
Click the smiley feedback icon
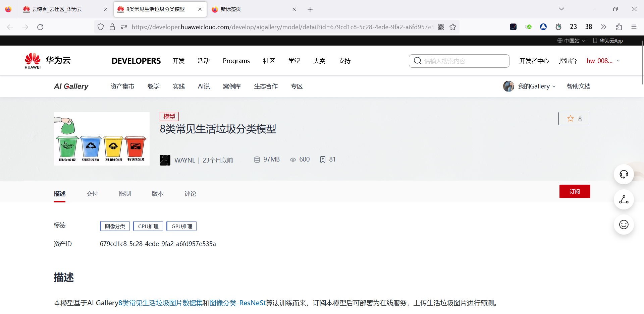tap(624, 225)
